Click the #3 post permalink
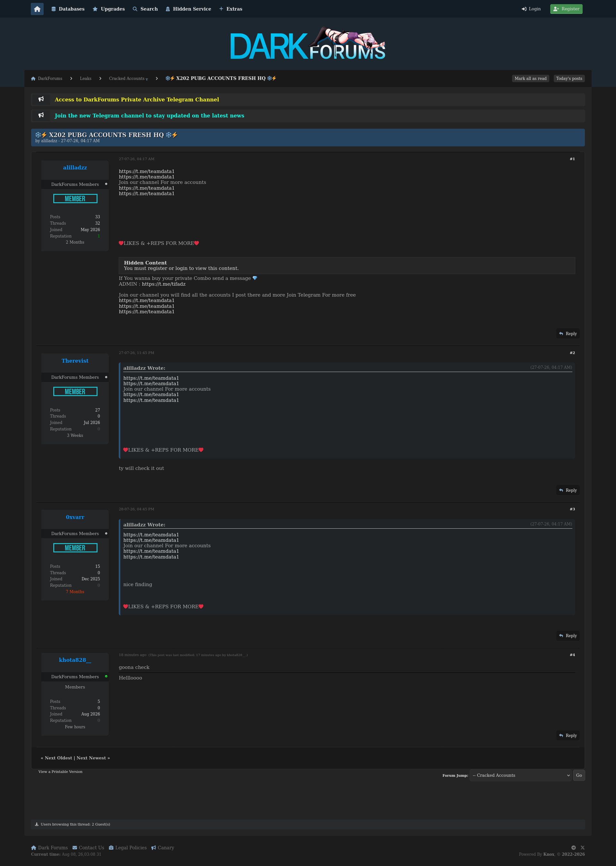616x866 pixels. (x=572, y=509)
